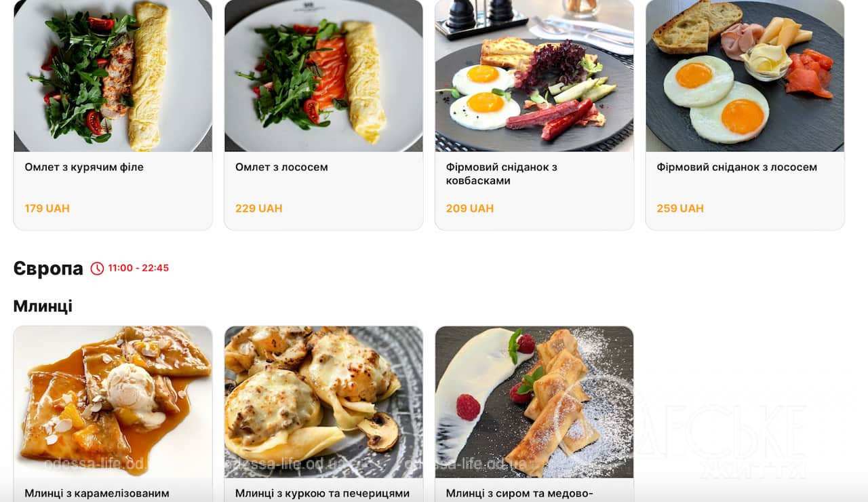Screen dimensions: 868x502
Task: Select the 209 UAH price label
Action: (x=469, y=208)
